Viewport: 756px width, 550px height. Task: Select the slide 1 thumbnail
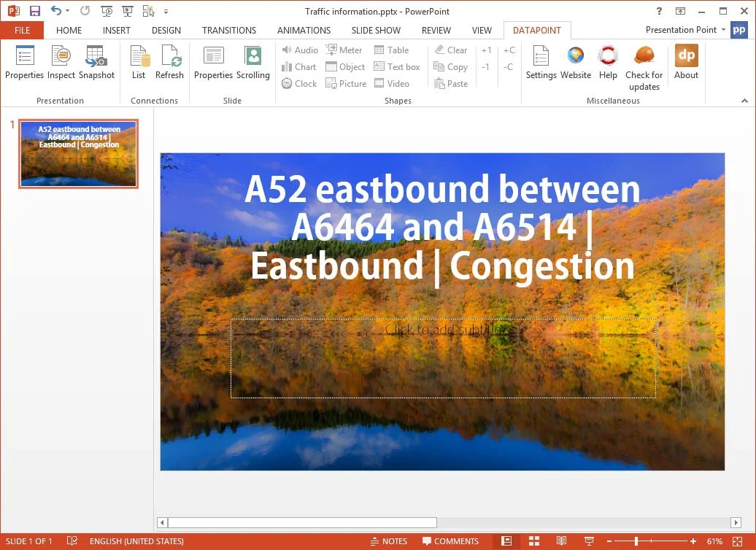tap(78, 153)
